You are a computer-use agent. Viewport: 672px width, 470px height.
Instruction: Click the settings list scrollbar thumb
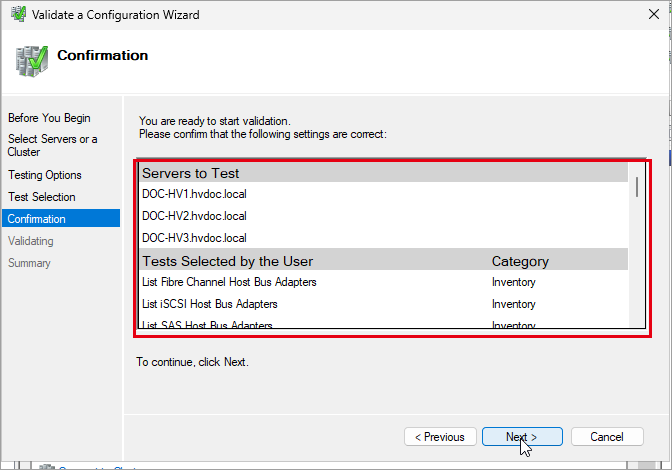pyautogui.click(x=637, y=187)
